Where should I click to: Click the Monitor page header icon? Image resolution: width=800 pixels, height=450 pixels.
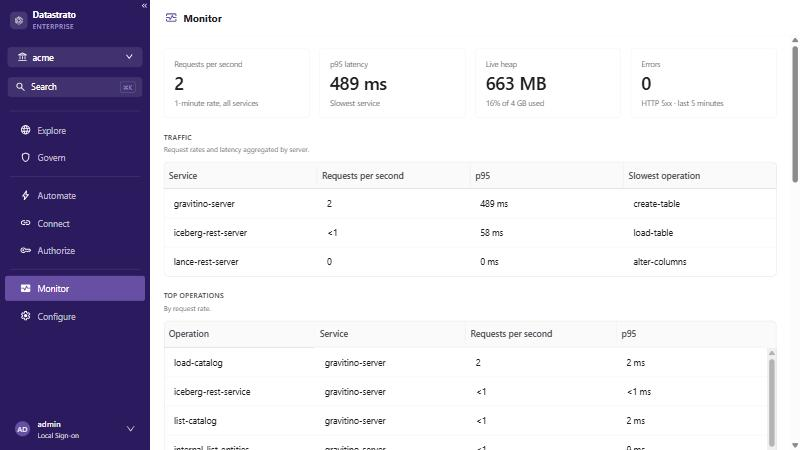pos(171,18)
